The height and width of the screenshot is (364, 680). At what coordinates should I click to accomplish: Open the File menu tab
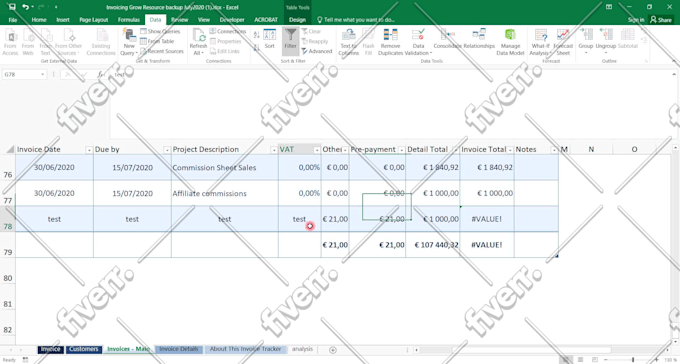[x=13, y=20]
